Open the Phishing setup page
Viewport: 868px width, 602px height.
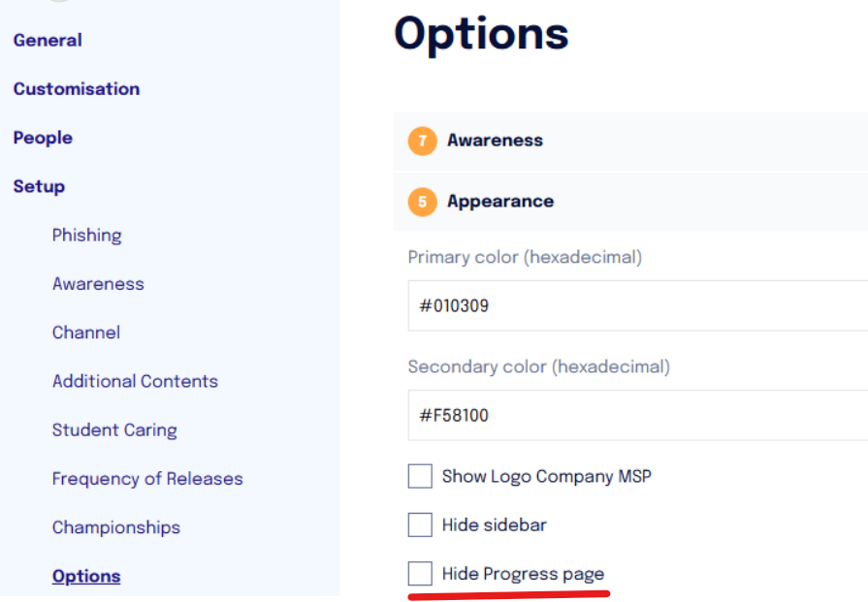87,236
